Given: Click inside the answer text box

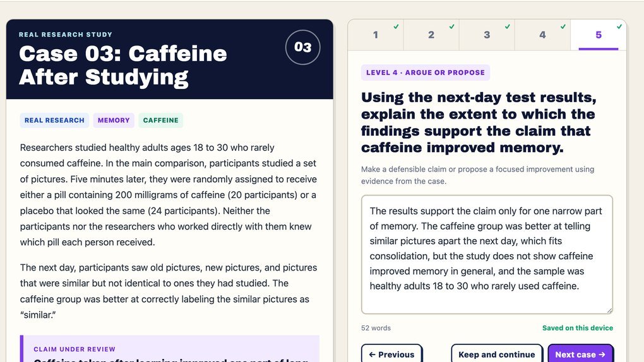Looking at the screenshot, I should tap(487, 254).
